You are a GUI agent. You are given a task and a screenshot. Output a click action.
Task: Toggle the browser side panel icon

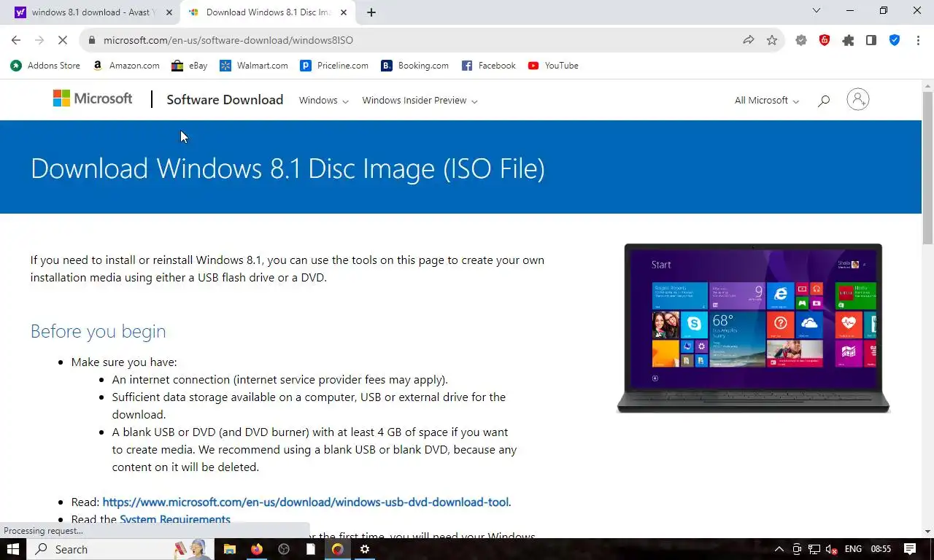871,40
